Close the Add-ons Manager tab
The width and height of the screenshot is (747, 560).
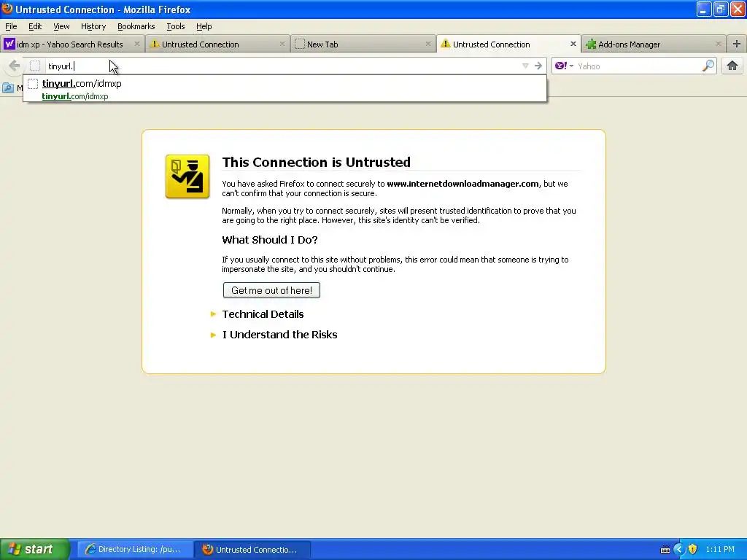point(718,44)
